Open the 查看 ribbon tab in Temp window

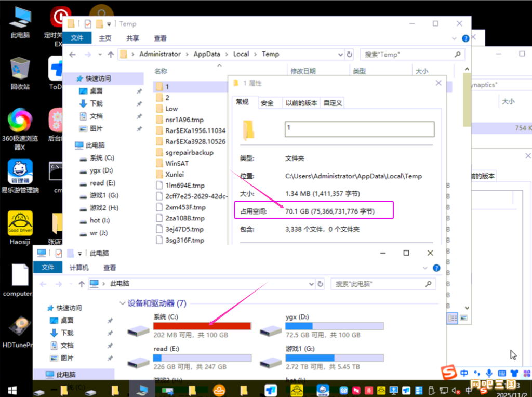pos(160,38)
